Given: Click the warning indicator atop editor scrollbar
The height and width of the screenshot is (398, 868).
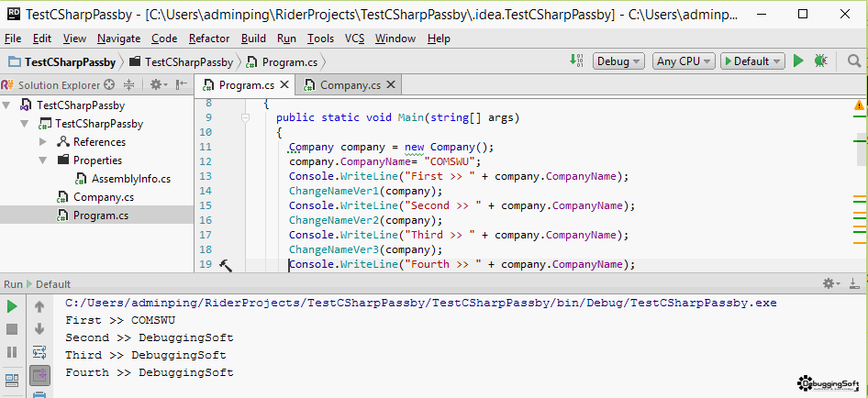Looking at the screenshot, I should (x=859, y=105).
